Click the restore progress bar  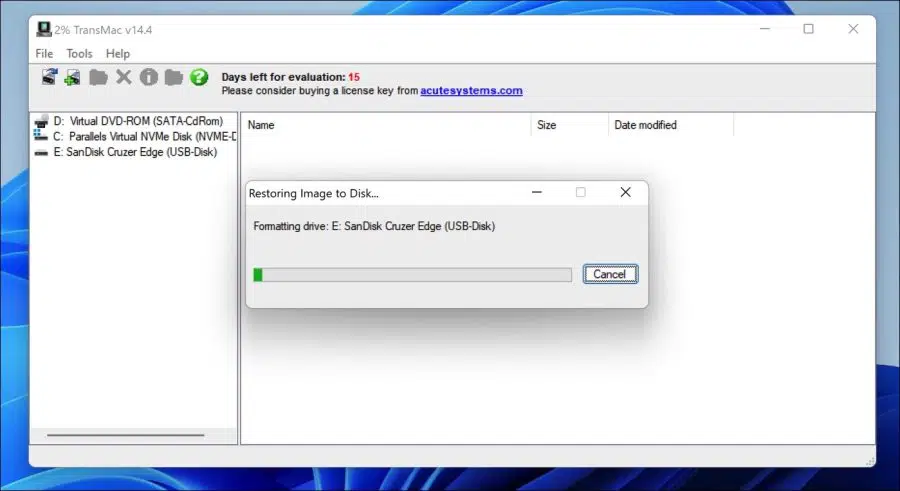[412, 275]
